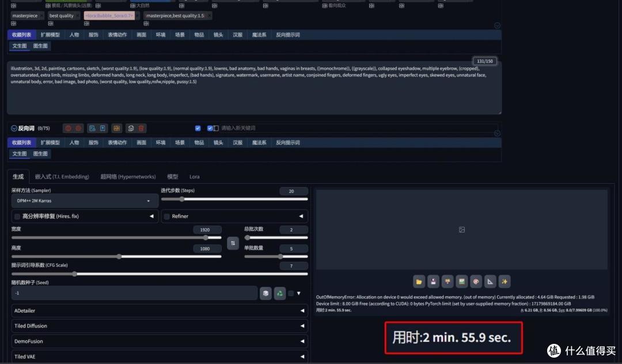The width and height of the screenshot is (622, 364).
Task: Click the OutOfMemoryError message text
Action: (x=455, y=300)
